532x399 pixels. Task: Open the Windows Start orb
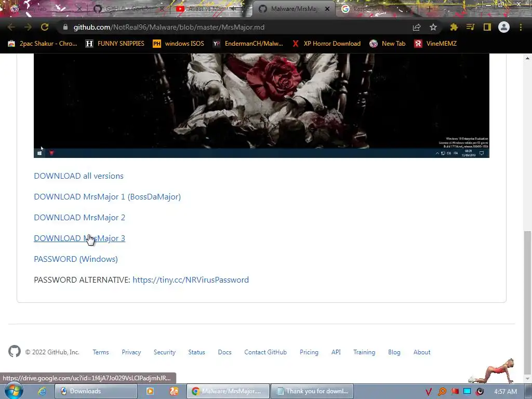14,391
